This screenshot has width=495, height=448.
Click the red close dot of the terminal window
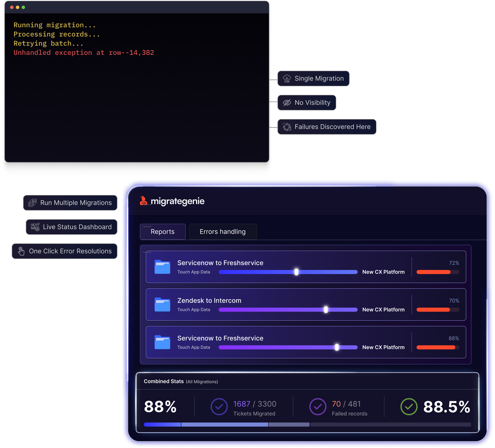[x=12, y=7]
